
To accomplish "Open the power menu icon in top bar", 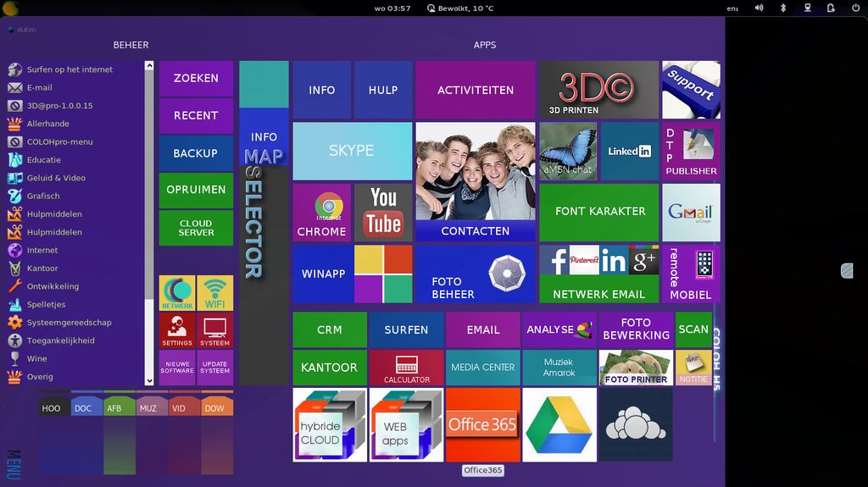I will pyautogui.click(x=855, y=8).
